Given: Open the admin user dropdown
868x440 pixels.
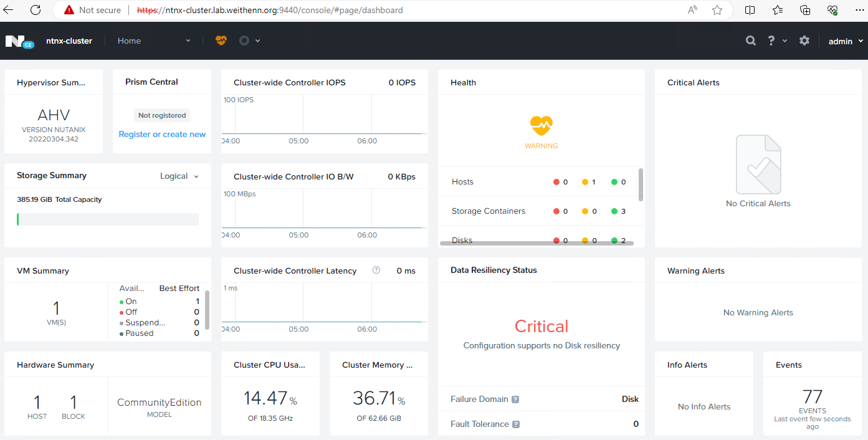Looking at the screenshot, I should point(846,41).
